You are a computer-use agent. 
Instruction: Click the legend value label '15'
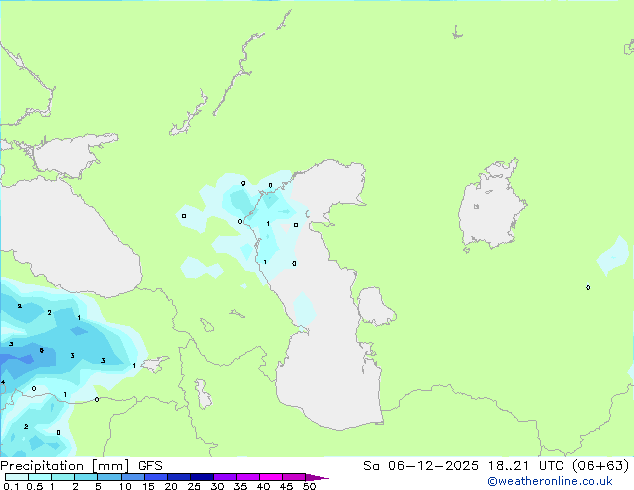click(148, 486)
